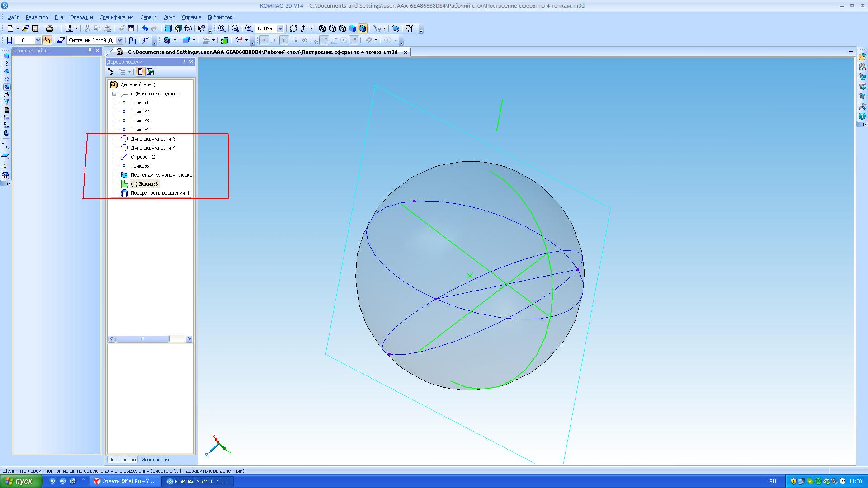Switch to thin hidden lines display mode
The height and width of the screenshot is (488, 868).
point(342,28)
